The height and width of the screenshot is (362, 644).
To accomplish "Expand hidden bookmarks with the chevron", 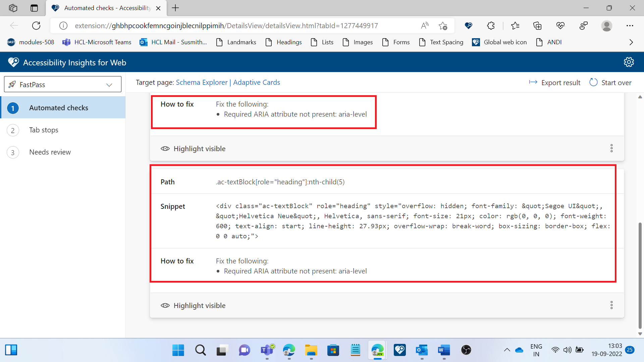I will pyautogui.click(x=631, y=42).
